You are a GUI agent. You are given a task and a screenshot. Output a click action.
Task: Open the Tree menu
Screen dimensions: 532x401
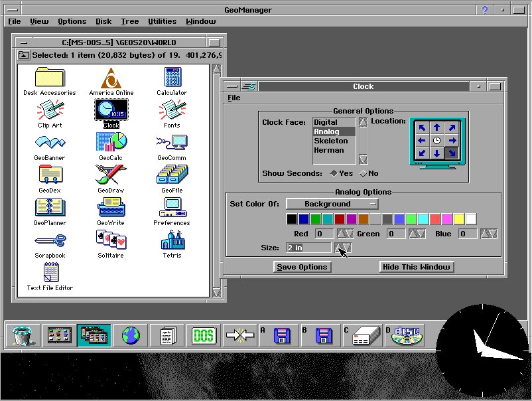coord(129,21)
